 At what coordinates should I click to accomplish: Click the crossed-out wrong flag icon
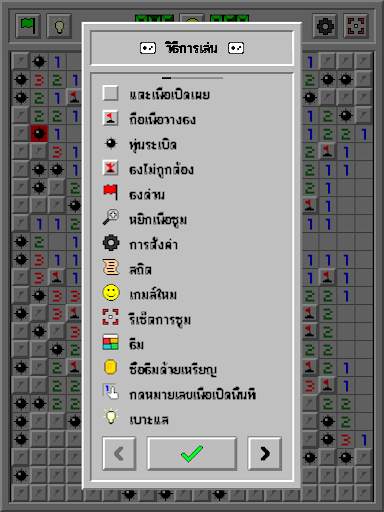[110, 168]
